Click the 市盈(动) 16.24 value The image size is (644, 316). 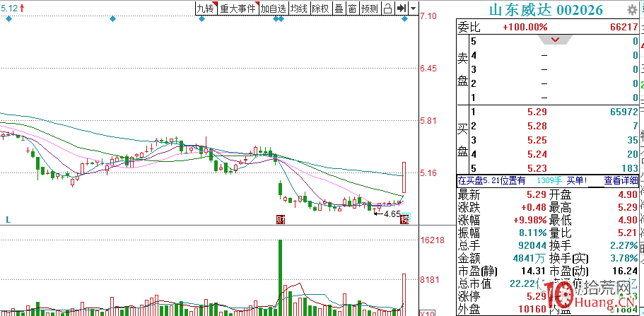[x=624, y=271]
